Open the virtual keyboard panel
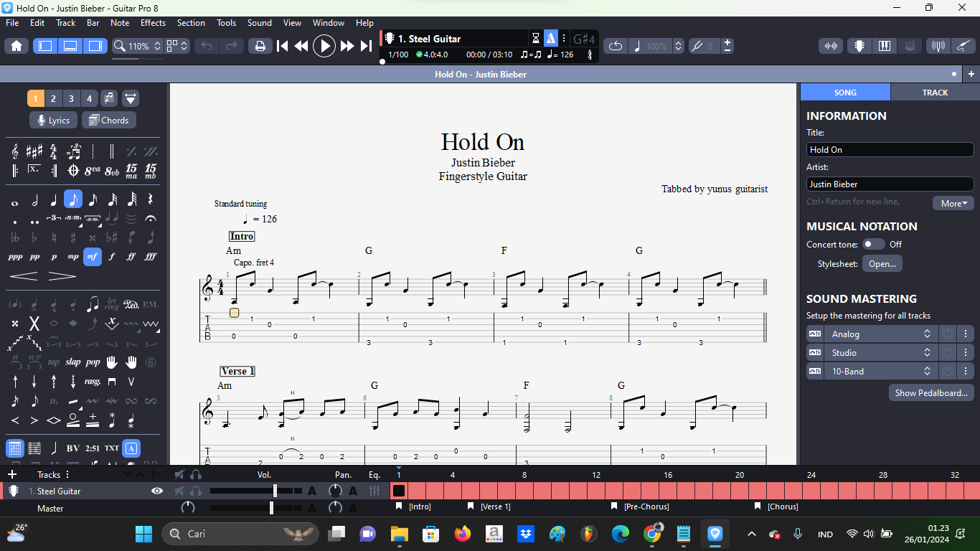Viewport: 980px width, 551px height. click(x=884, y=46)
